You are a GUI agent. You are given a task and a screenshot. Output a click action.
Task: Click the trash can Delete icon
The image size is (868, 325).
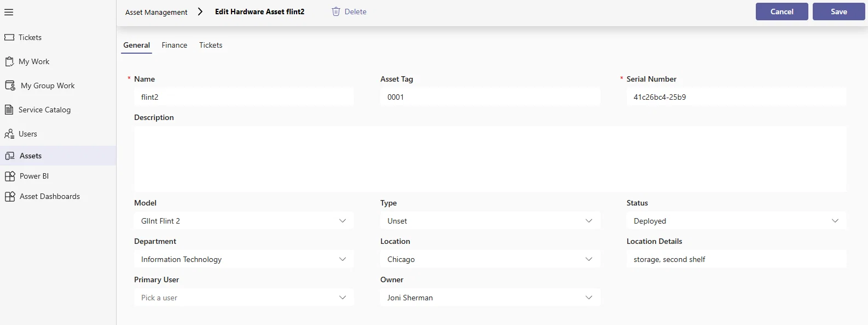click(336, 12)
